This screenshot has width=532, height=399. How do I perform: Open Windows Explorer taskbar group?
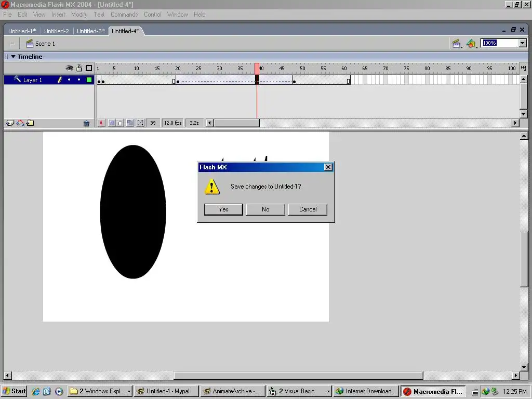point(100,391)
